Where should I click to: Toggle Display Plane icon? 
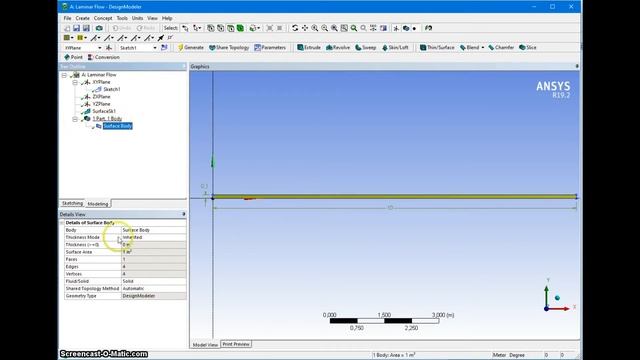(396, 28)
